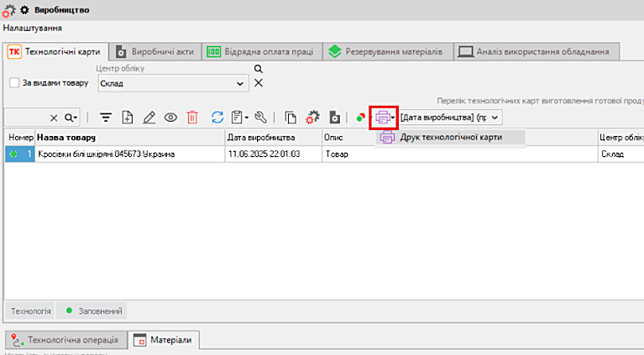This screenshot has height=355, width=644.
Task: Click the printer icon in the toolbar
Action: (x=383, y=118)
